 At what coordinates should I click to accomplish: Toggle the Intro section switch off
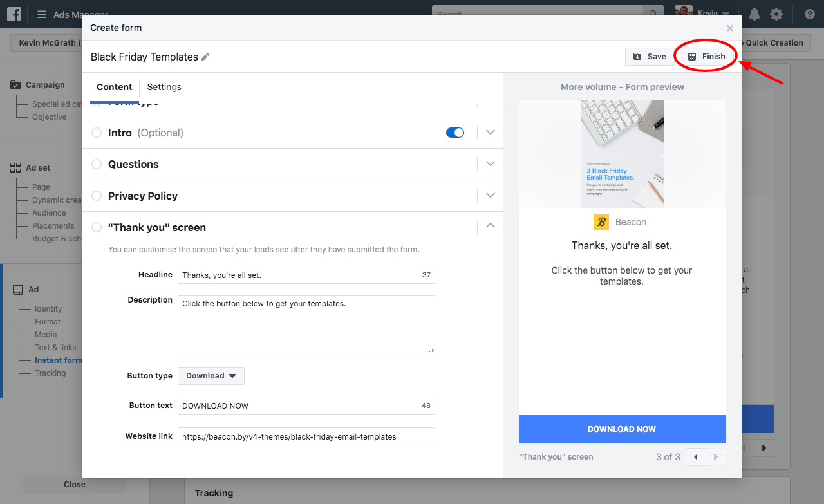coord(455,133)
